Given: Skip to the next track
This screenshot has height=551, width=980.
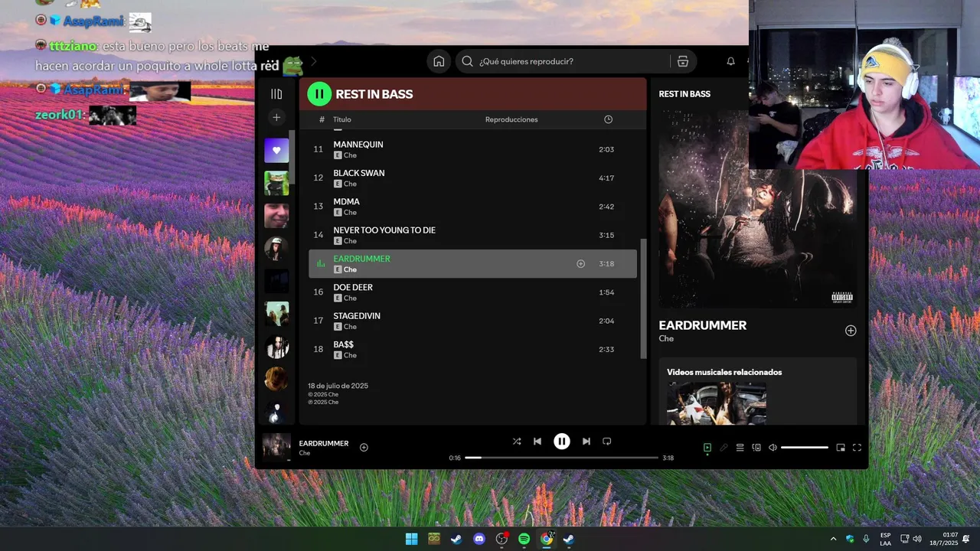Looking at the screenshot, I should point(586,442).
